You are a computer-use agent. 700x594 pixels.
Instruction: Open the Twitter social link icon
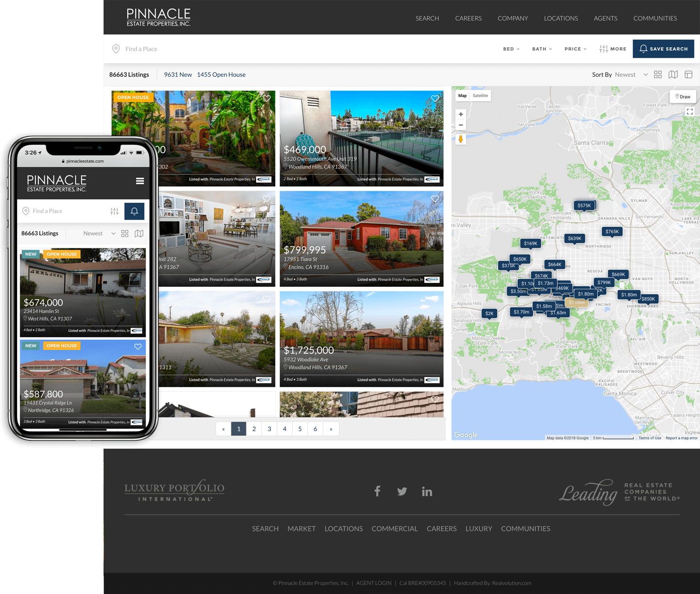[402, 491]
